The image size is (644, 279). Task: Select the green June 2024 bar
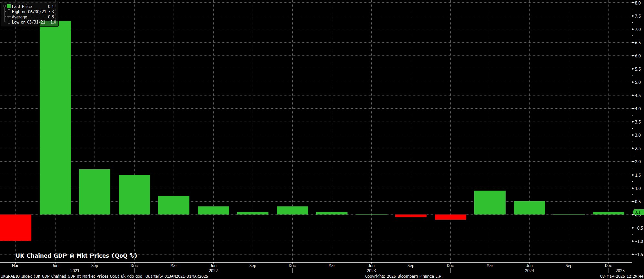[529, 208]
